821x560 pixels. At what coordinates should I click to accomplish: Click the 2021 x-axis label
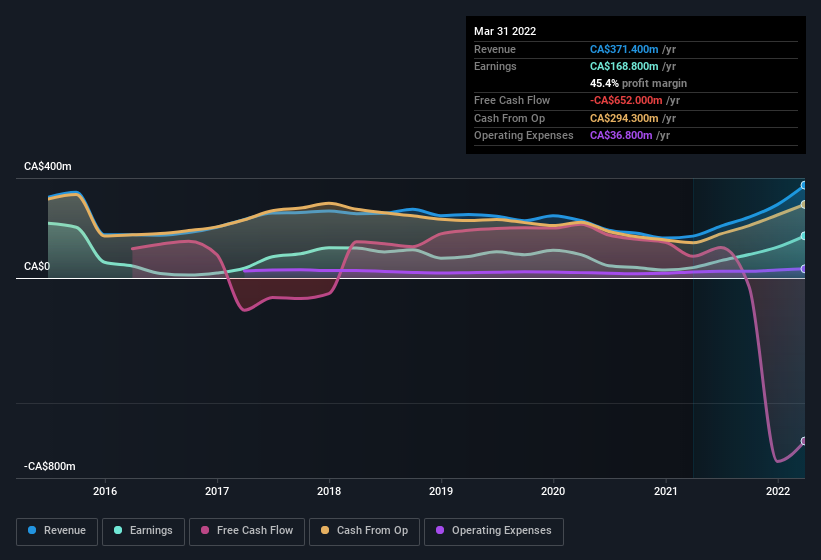click(x=665, y=491)
